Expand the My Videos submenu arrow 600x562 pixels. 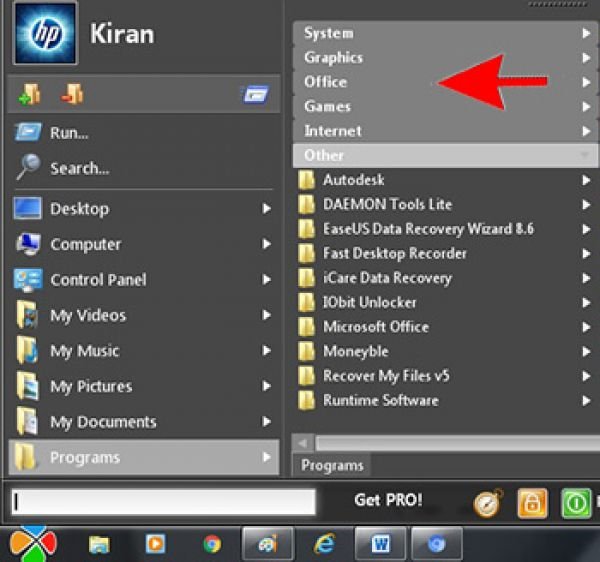point(267,315)
